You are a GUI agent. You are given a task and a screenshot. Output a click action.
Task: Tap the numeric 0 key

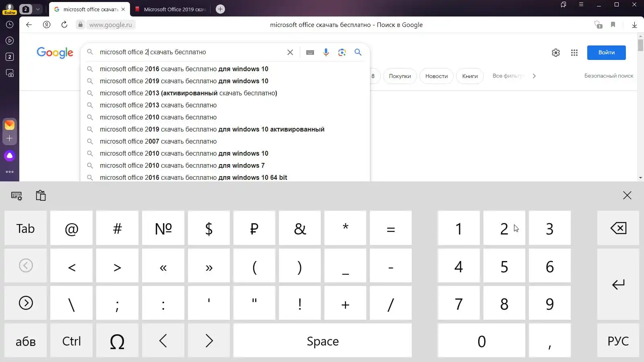[x=481, y=341]
